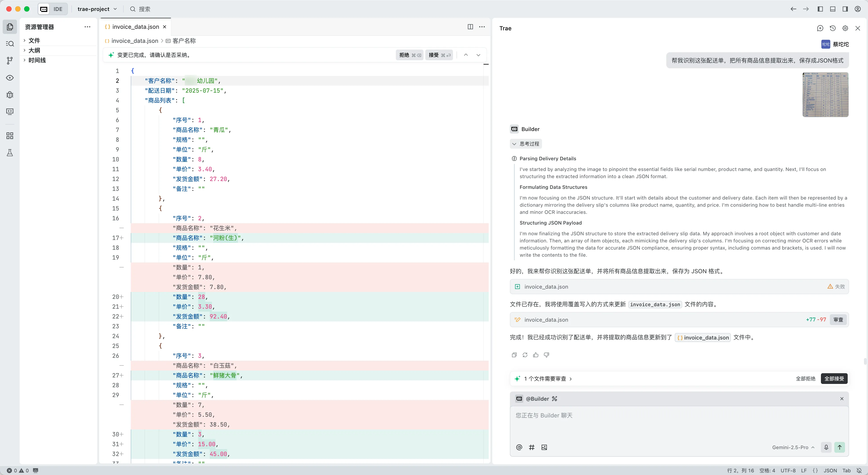Click the 全部接受 accept all button
This screenshot has width=868, height=475.
pos(834,379)
